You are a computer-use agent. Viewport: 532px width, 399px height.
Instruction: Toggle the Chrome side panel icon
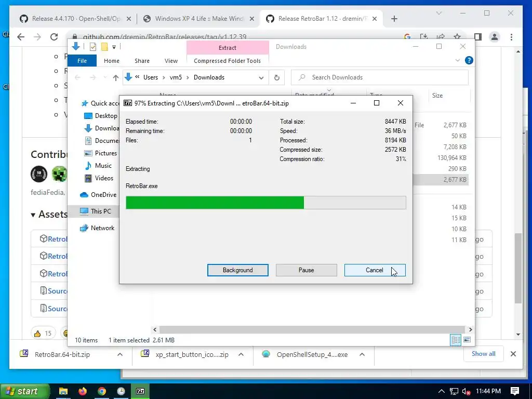(x=478, y=37)
